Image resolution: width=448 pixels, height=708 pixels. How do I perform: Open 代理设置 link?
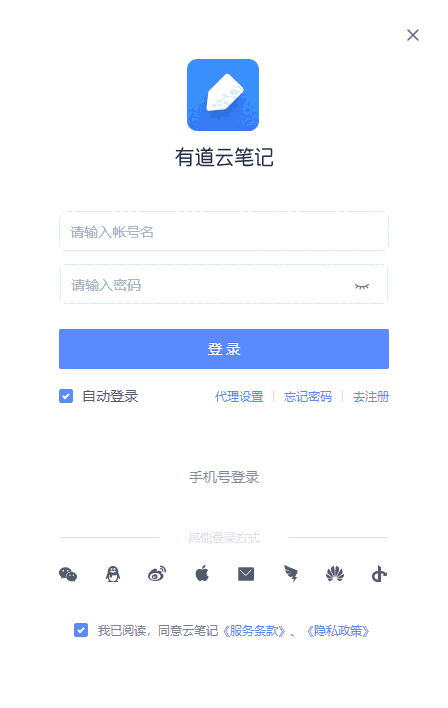point(239,396)
